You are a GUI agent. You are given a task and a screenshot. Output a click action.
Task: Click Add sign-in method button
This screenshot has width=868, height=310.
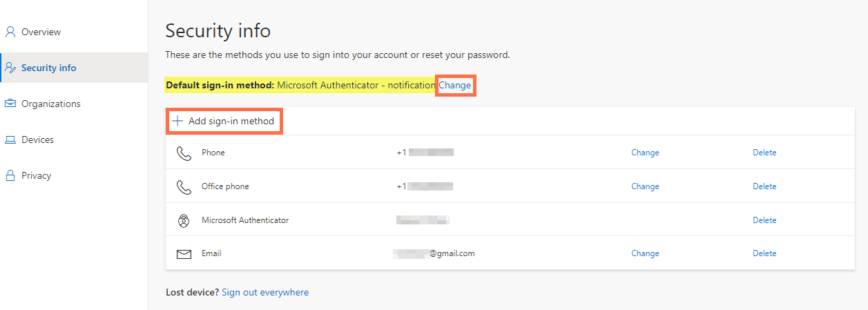tap(223, 121)
